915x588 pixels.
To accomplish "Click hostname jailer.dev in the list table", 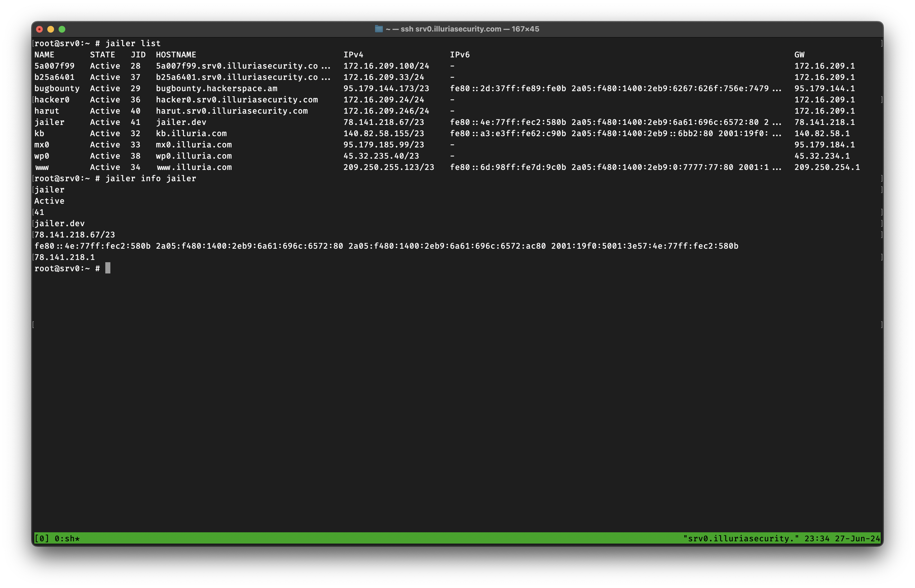I will (x=181, y=122).
